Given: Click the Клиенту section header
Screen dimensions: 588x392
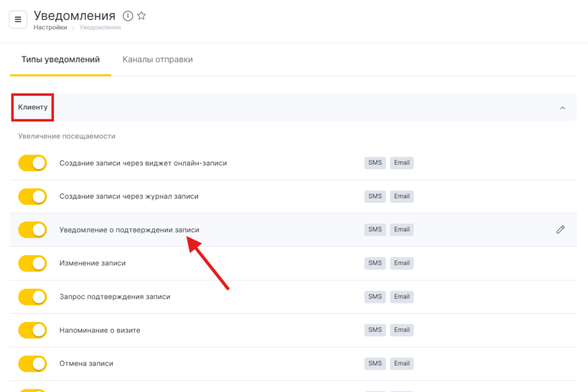Looking at the screenshot, I should (33, 107).
